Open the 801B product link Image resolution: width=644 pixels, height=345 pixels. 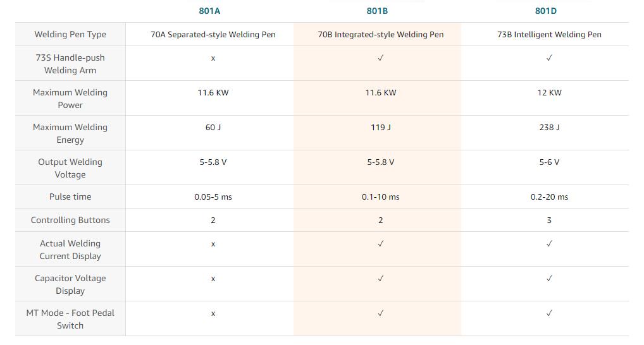[377, 11]
